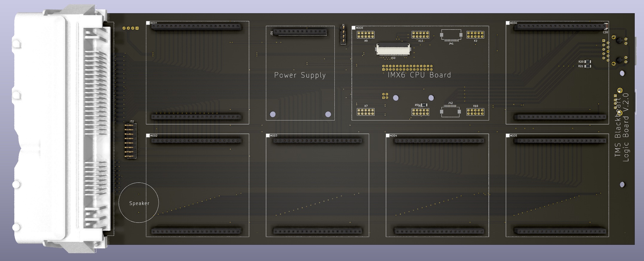Select the R20 resistor
This screenshot has height=261, width=644.
coord(588,62)
